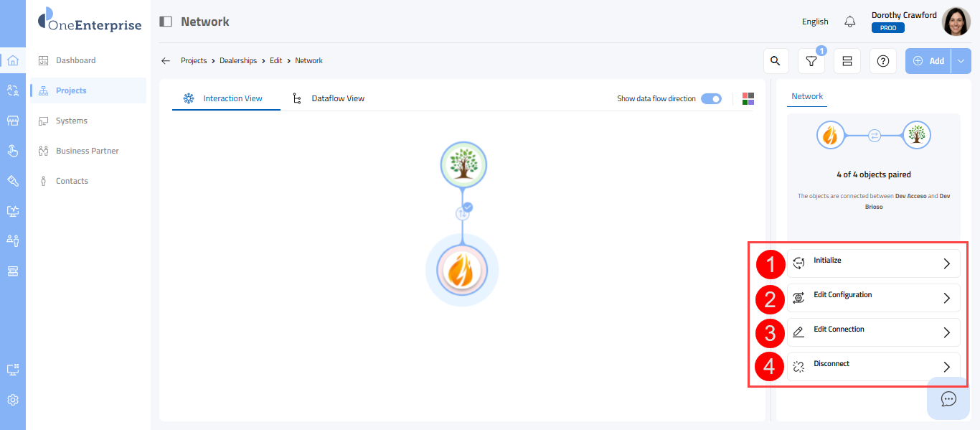Click the help question mark icon
980x430 pixels.
(x=883, y=62)
